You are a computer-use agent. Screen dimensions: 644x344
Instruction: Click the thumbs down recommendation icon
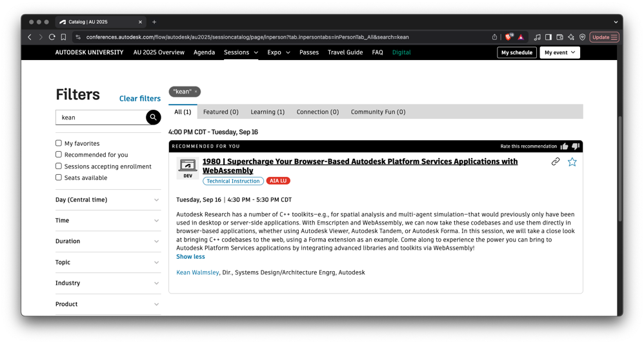point(576,147)
